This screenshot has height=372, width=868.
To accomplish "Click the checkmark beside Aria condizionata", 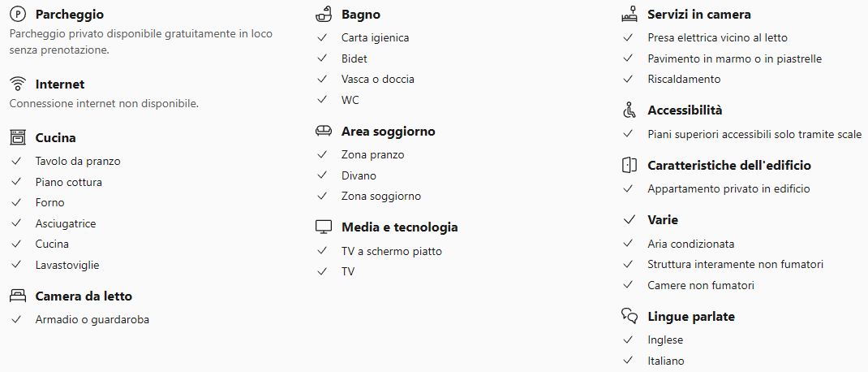I will 628,244.
